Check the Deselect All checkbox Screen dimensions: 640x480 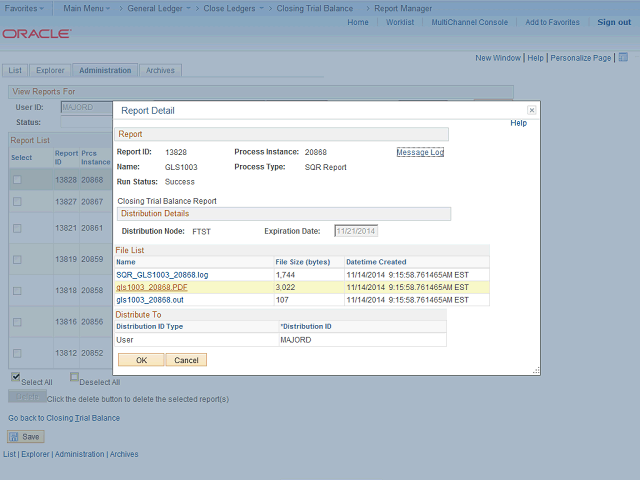tap(74, 378)
